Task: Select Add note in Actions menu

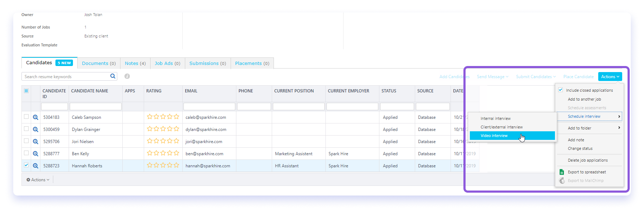Action: (x=576, y=140)
